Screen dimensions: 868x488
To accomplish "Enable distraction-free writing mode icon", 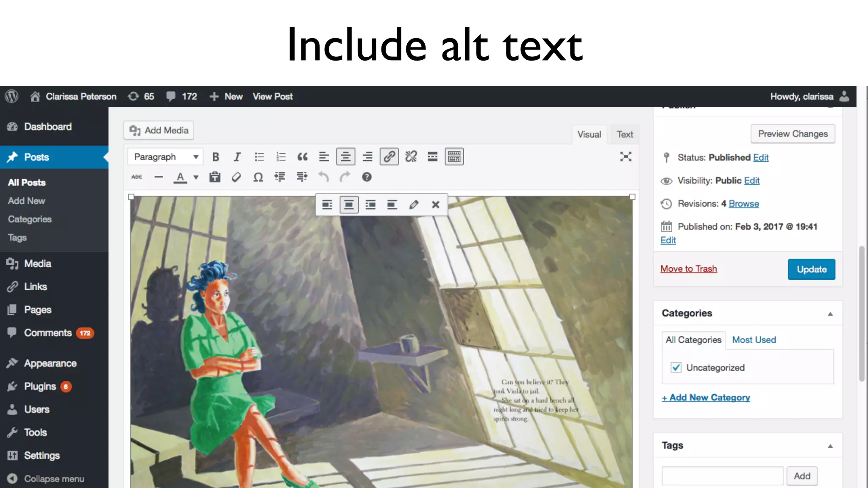I will point(626,157).
